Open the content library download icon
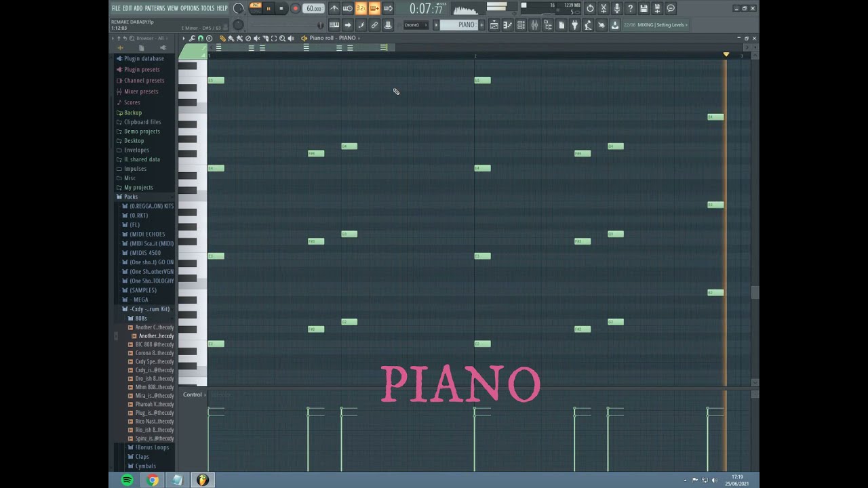868x488 pixels. [x=615, y=25]
